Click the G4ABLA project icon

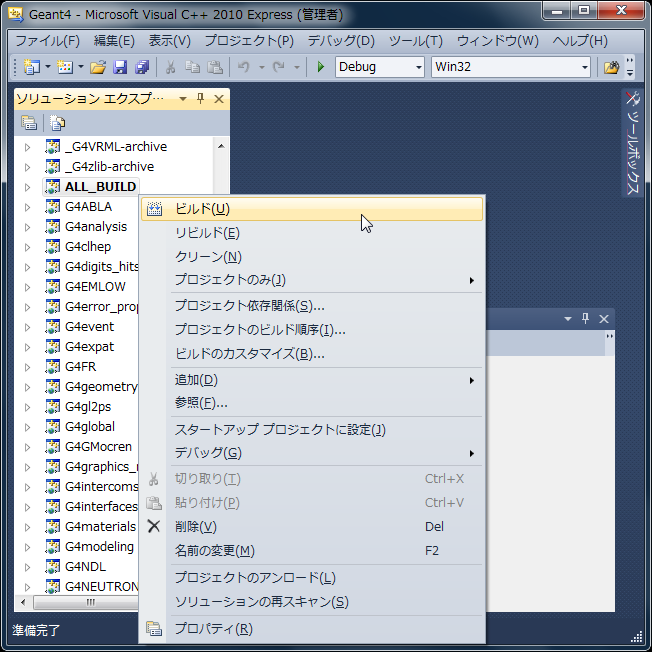coord(52,207)
